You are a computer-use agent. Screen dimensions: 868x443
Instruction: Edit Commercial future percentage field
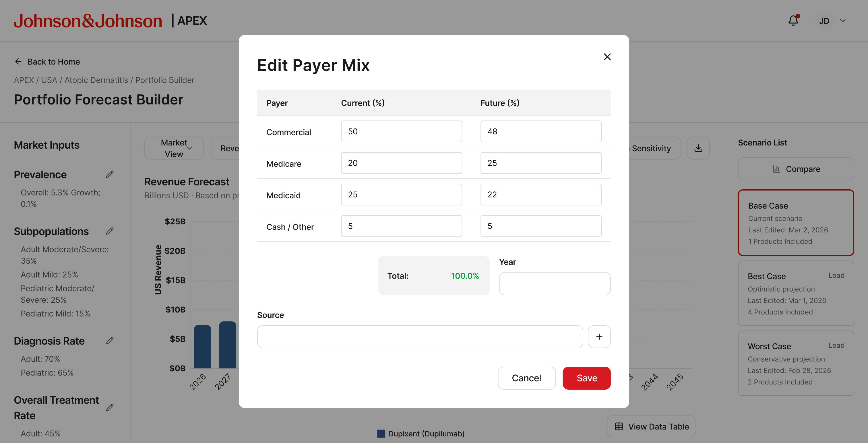[541, 131]
